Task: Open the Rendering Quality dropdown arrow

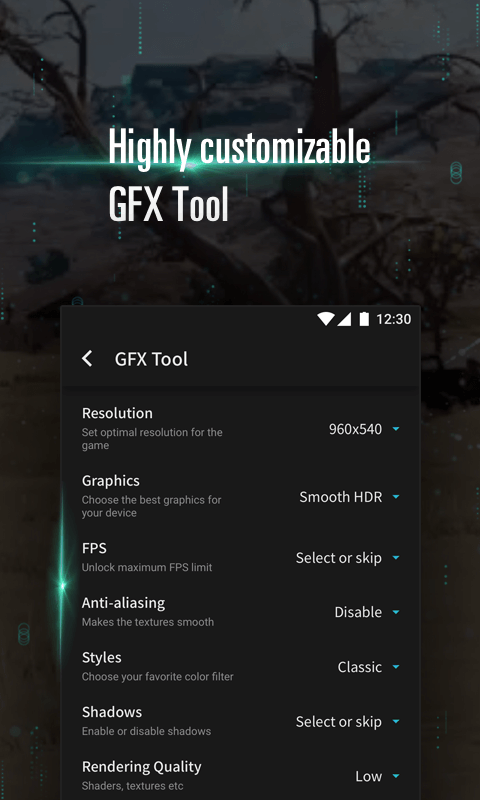Action: coord(396,777)
